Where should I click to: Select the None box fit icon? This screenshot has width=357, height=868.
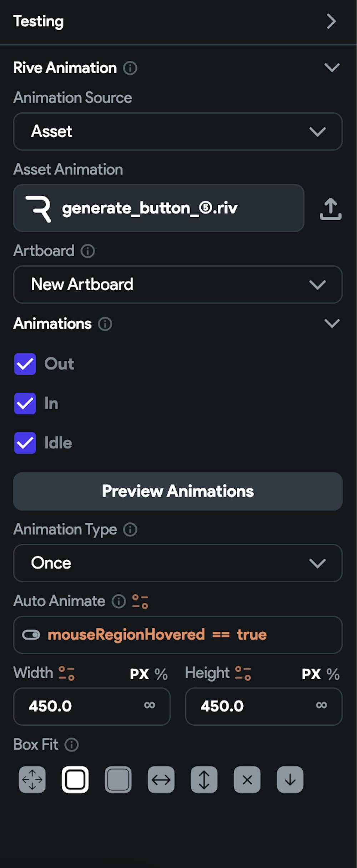(247, 780)
